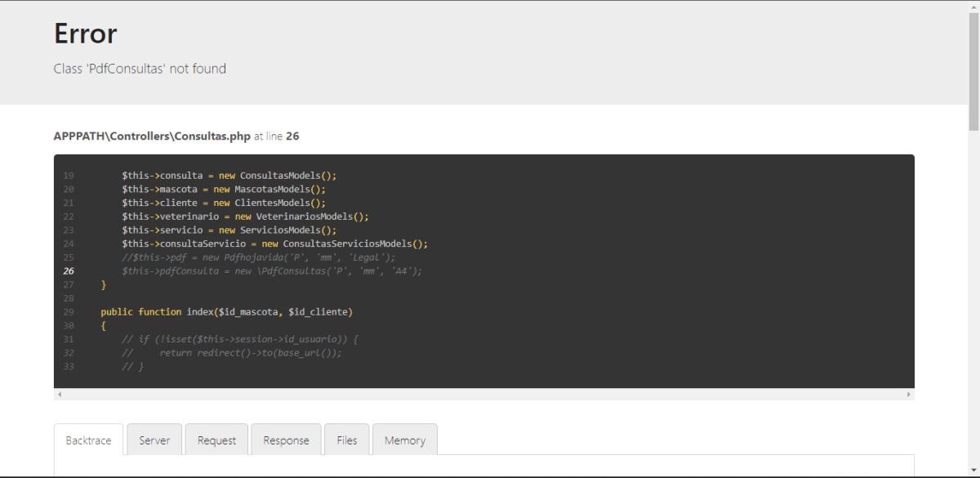Open the Request tab
This screenshot has height=478, width=980.
[216, 440]
